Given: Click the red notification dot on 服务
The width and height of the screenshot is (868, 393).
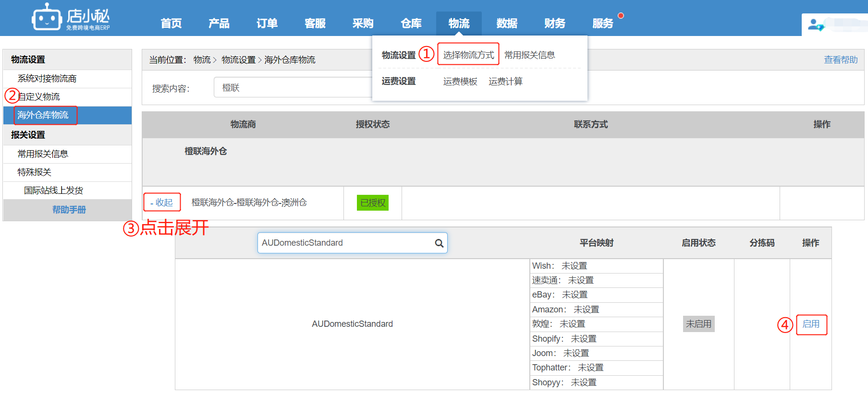Looking at the screenshot, I should click(x=621, y=16).
